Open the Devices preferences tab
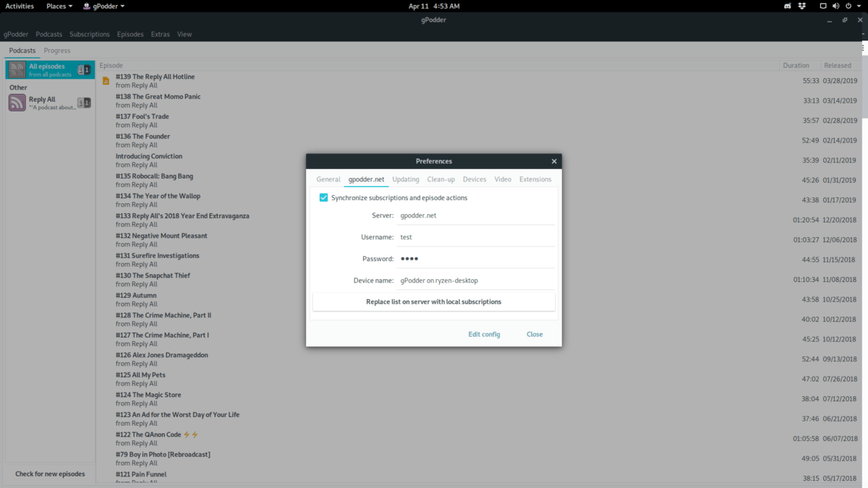The height and width of the screenshot is (488, 868). 475,179
